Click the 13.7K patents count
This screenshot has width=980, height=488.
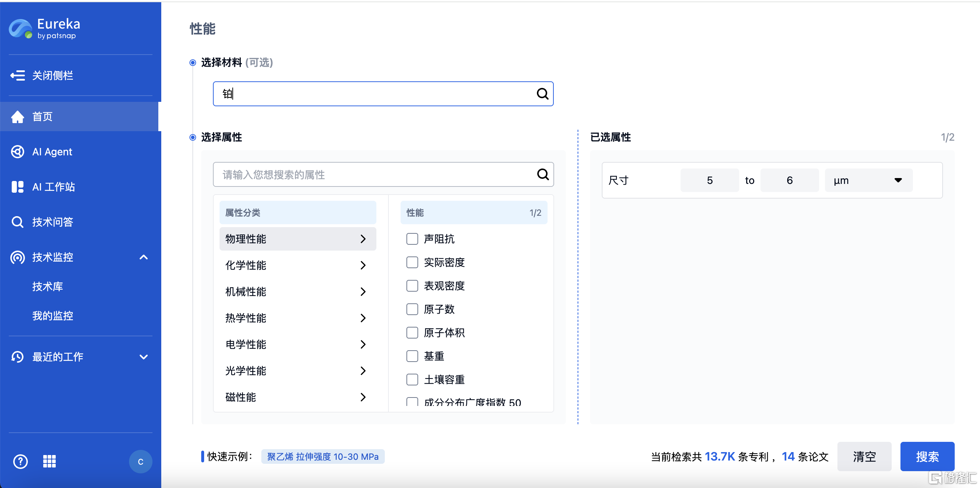(720, 456)
